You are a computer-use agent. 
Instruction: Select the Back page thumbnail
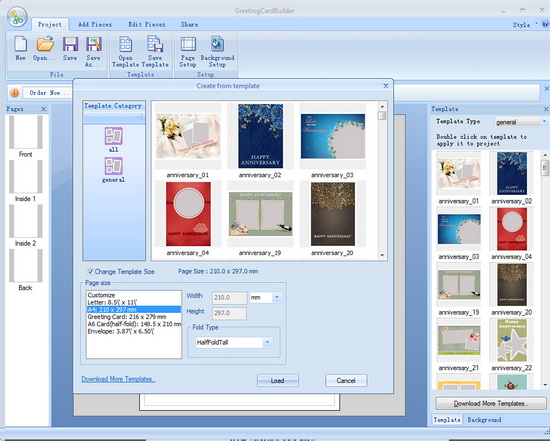coord(26,266)
